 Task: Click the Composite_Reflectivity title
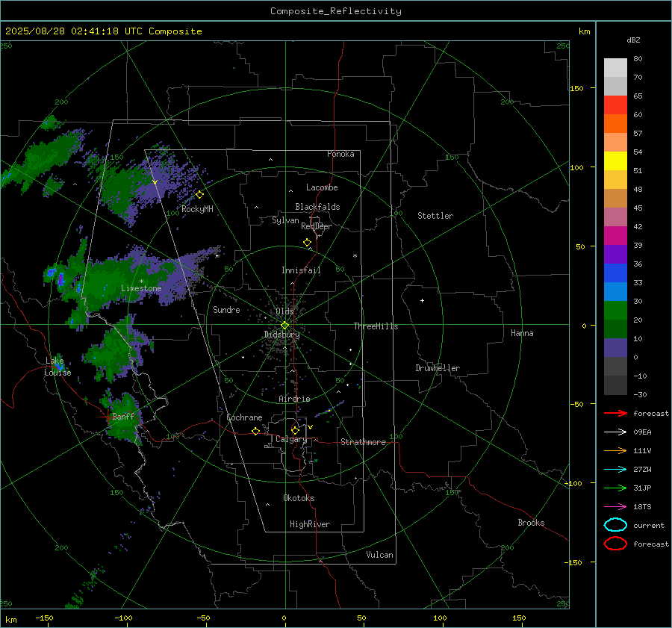pyautogui.click(x=336, y=11)
